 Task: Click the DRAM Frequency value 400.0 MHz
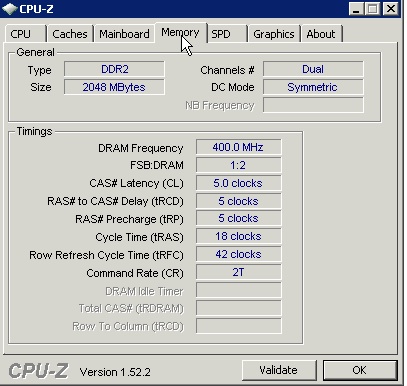tap(238, 147)
